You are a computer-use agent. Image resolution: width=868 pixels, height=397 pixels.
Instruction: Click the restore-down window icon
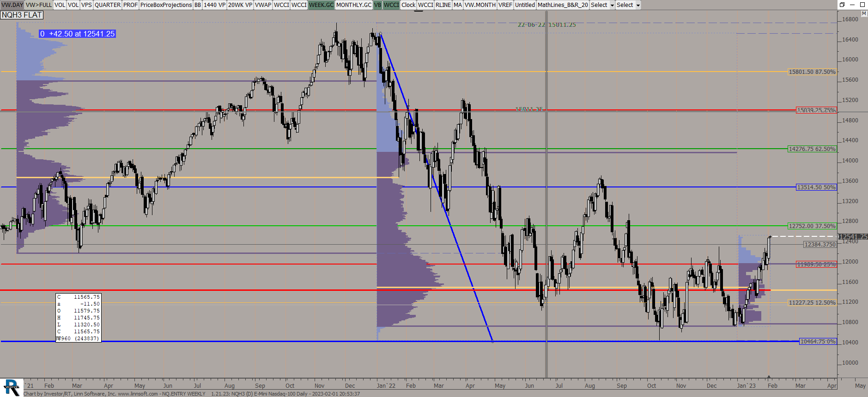point(842,5)
